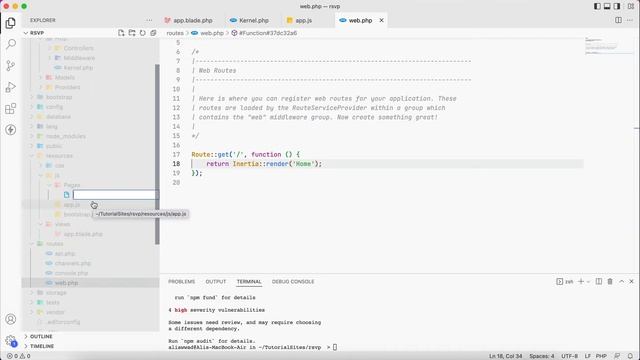Change indentation via Spaces: 4
The image size is (640, 360).
(x=542, y=356)
